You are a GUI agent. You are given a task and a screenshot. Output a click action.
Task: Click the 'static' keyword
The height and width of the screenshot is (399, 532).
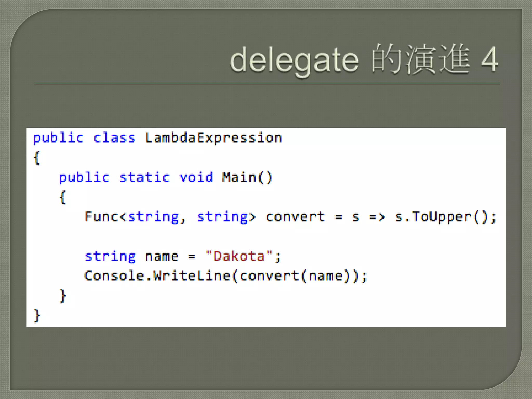144,177
